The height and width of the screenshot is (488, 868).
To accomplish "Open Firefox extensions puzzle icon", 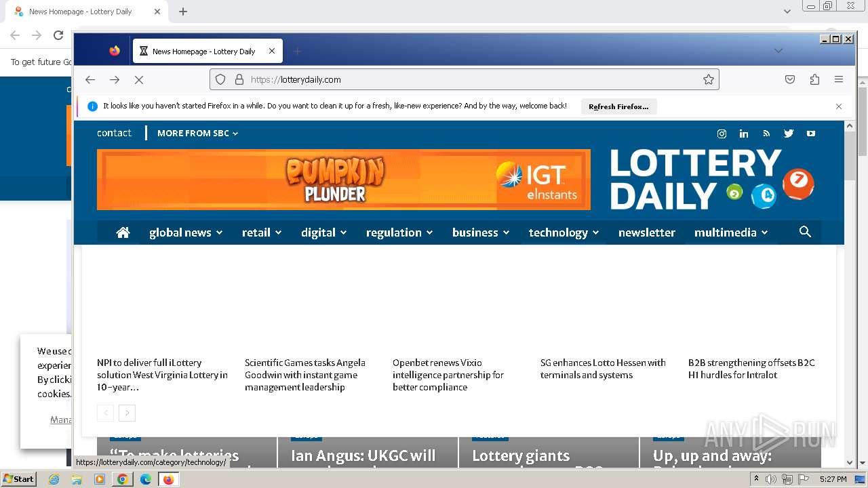I will click(x=814, y=79).
